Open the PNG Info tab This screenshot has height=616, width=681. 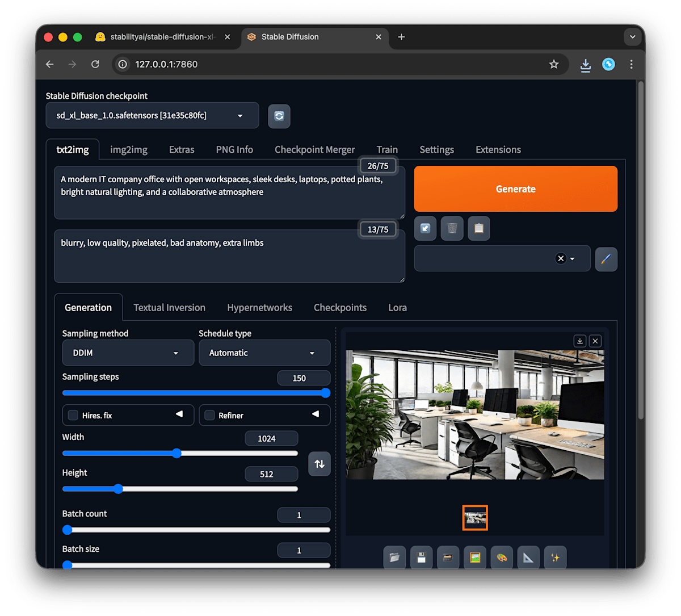234,150
